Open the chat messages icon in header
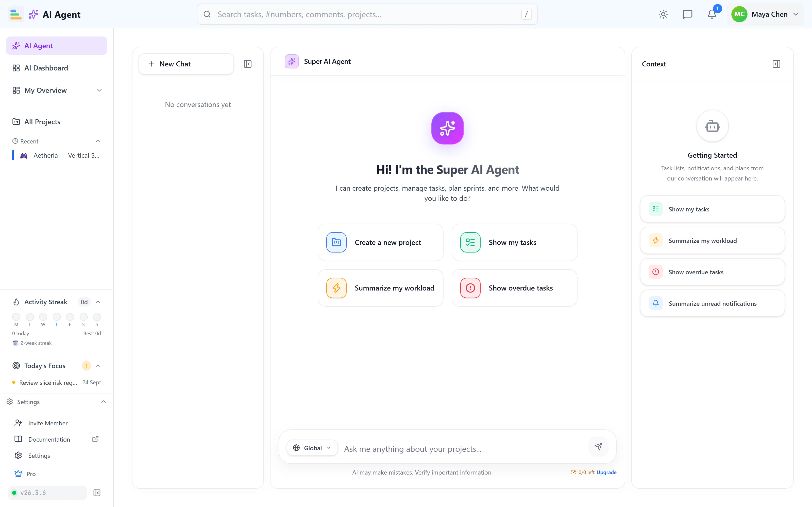Image resolution: width=812 pixels, height=507 pixels. coord(687,14)
